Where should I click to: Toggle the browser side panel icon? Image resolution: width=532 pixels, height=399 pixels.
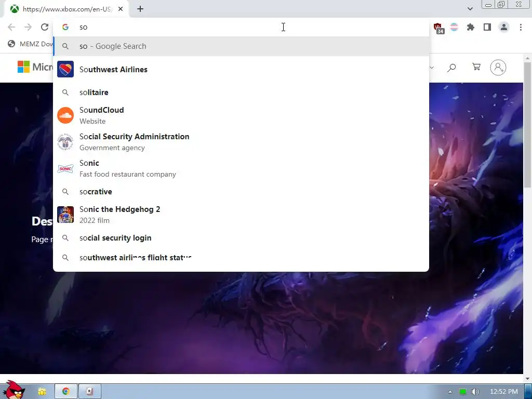click(x=487, y=27)
